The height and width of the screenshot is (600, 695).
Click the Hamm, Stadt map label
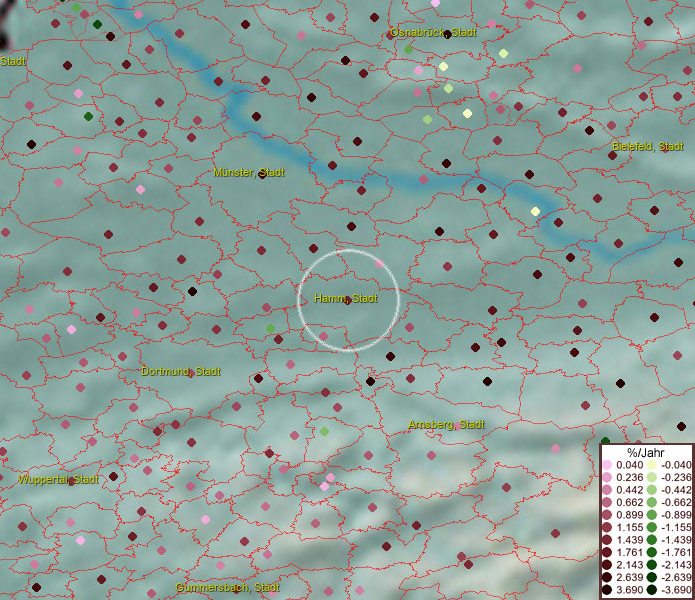346,298
